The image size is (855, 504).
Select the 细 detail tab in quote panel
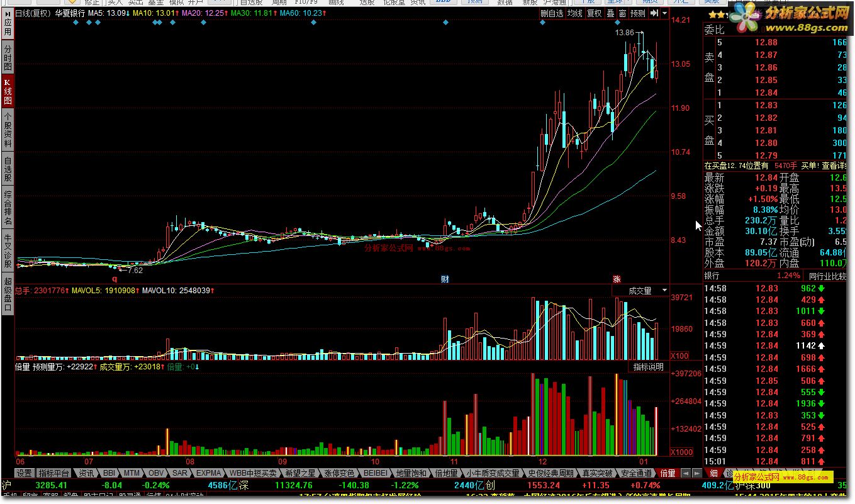coord(713,473)
